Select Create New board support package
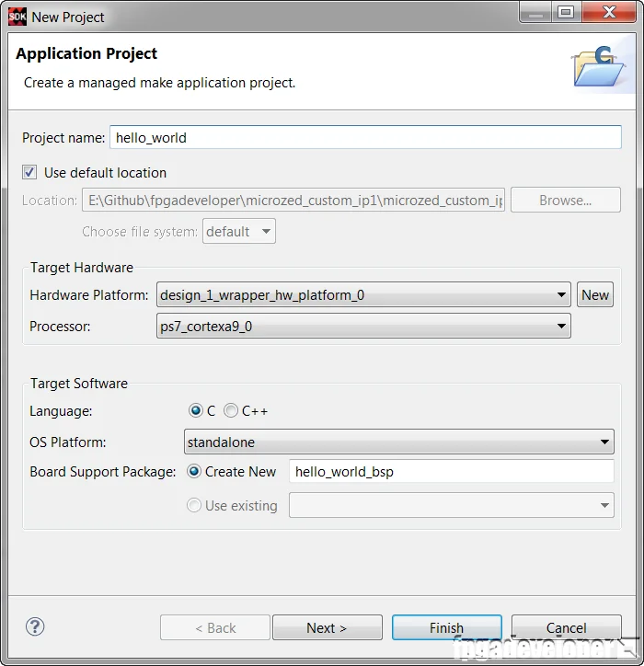This screenshot has width=644, height=666. click(x=194, y=472)
